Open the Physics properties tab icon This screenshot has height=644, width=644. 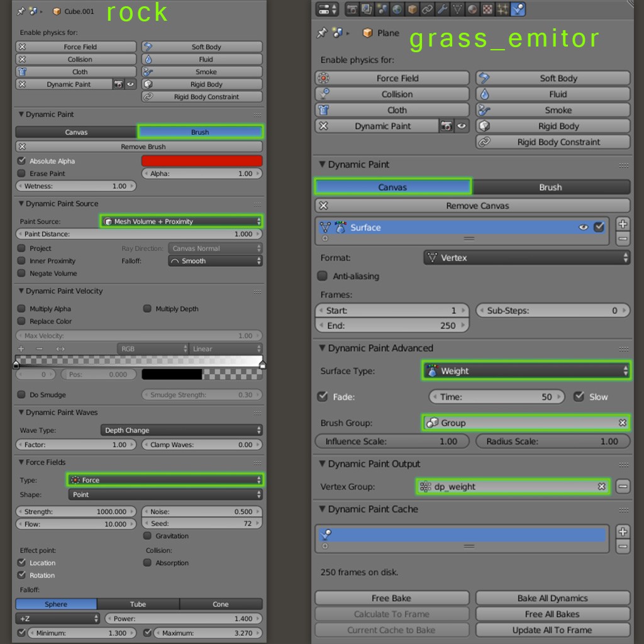pyautogui.click(x=518, y=9)
